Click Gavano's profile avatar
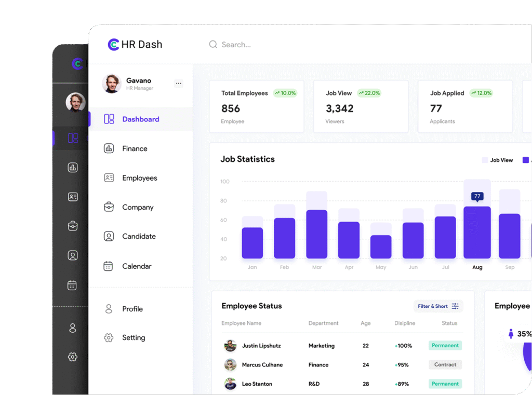532x395 pixels. (x=112, y=84)
